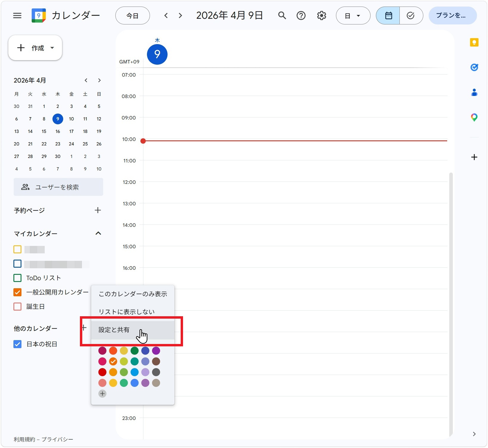The width and height of the screenshot is (488, 448).
Task: Select 設定と共有 from the menu
Action: [x=114, y=330]
